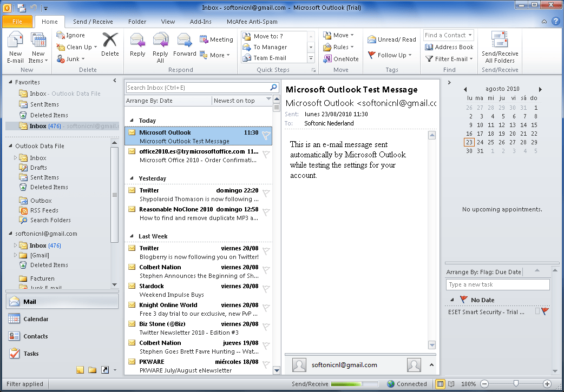Open the Clean Up dropdown
564x392 pixels.
[x=95, y=47]
